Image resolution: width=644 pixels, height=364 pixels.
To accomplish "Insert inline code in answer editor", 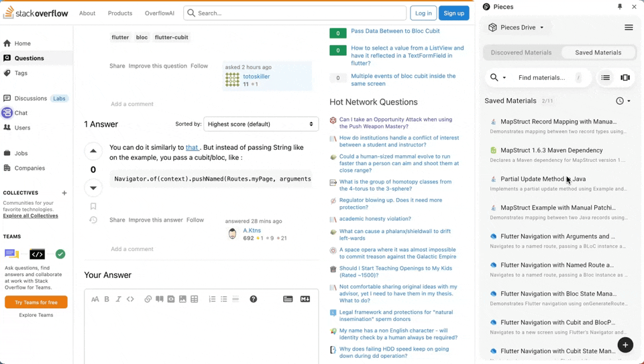I will pos(130,299).
